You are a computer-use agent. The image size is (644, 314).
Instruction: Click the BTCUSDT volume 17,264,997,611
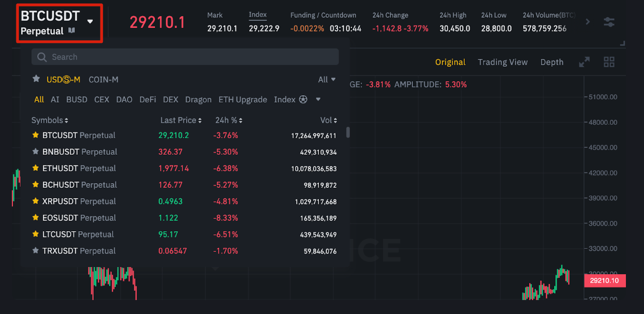(314, 136)
